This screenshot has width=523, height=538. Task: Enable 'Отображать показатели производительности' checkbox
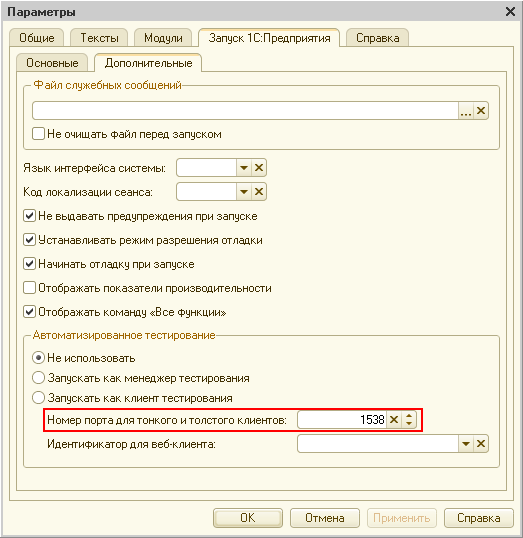click(29, 288)
